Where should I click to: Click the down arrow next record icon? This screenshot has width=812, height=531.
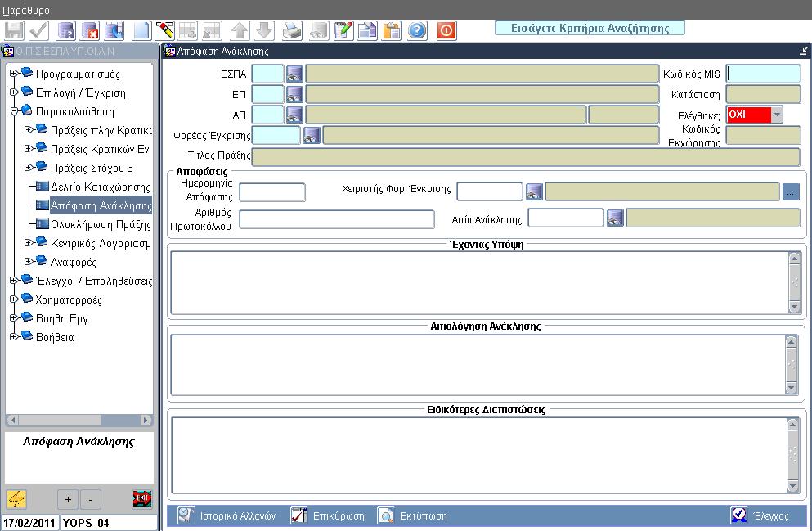click(x=264, y=30)
